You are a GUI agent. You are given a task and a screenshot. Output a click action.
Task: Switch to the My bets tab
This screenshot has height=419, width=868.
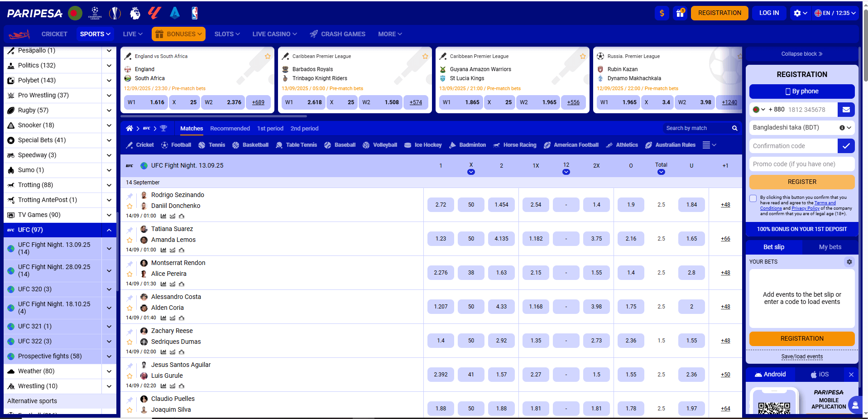pyautogui.click(x=830, y=247)
